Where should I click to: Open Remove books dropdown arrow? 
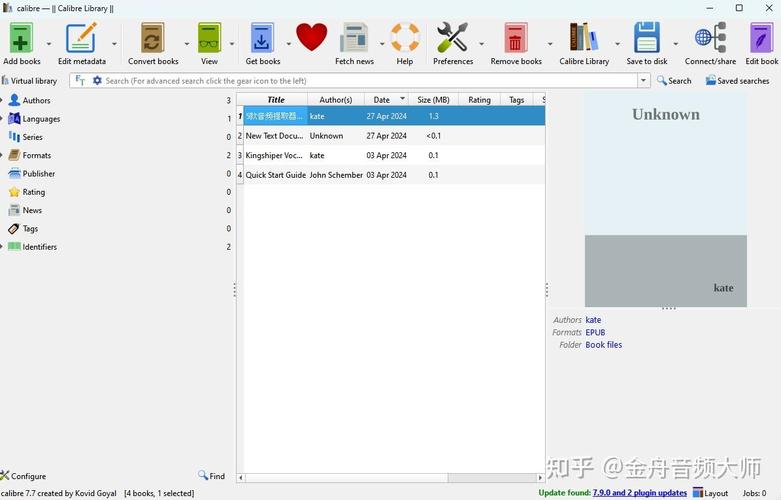click(x=550, y=44)
